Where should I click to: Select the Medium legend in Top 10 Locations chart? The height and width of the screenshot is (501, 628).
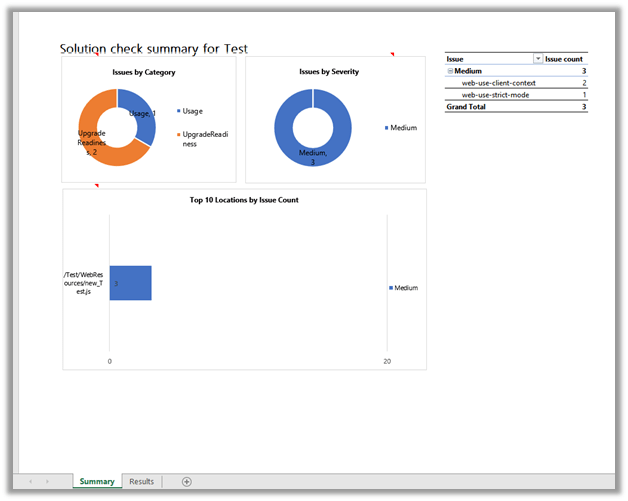(x=405, y=288)
